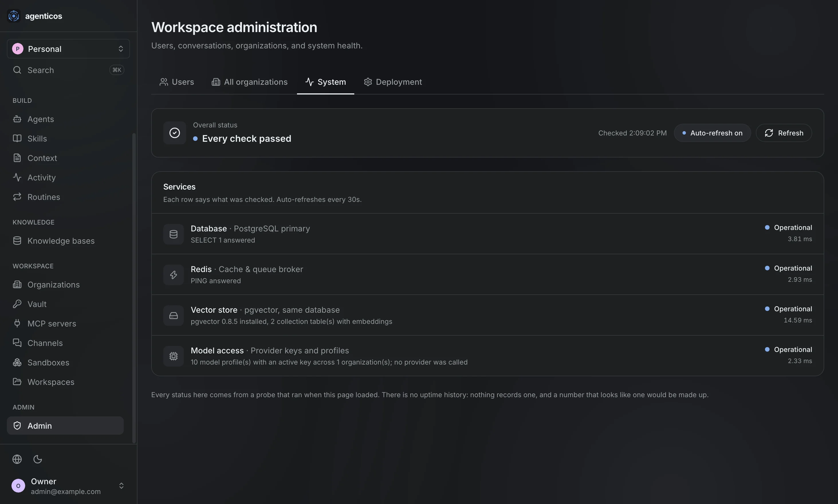Toggle dark mode with moon icon
This screenshot has width=838, height=504.
coord(38,459)
